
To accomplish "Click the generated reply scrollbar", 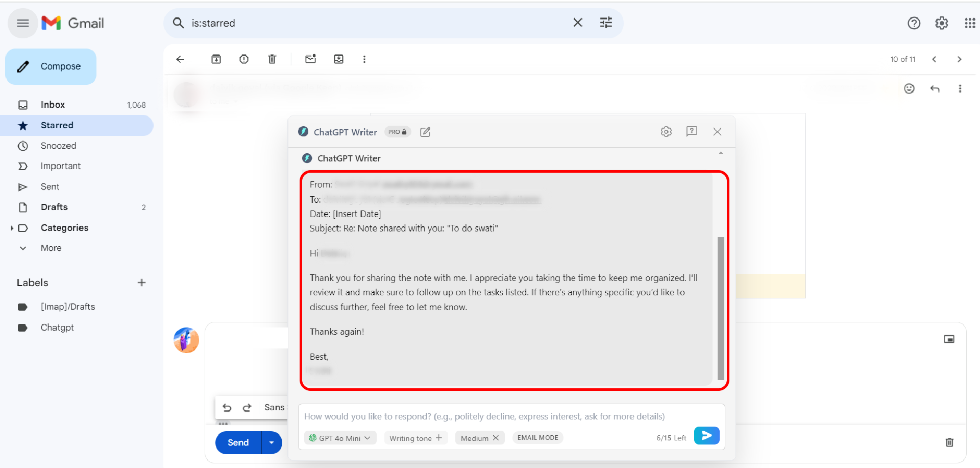I will click(721, 308).
